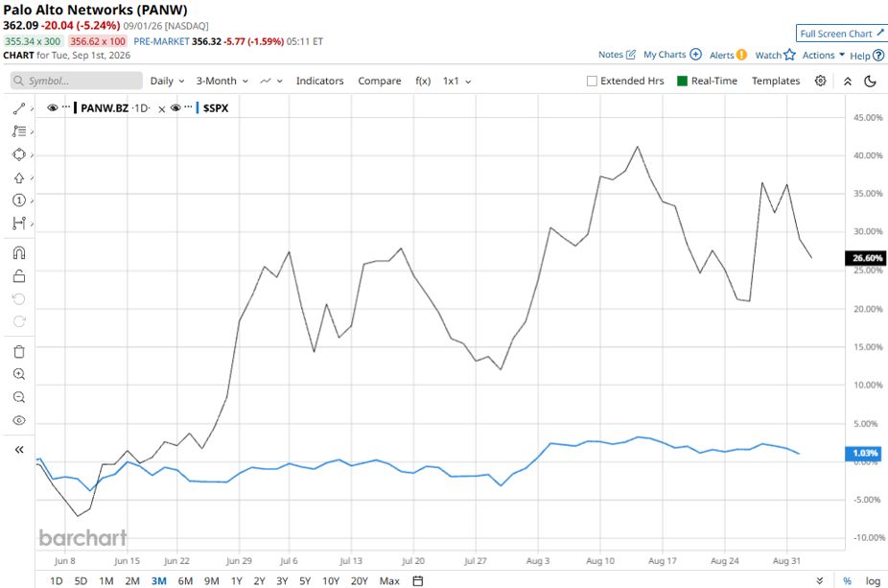Image resolution: width=888 pixels, height=588 pixels.
Task: Open the 1x1 grid layout dropdown
Action: pos(456,81)
